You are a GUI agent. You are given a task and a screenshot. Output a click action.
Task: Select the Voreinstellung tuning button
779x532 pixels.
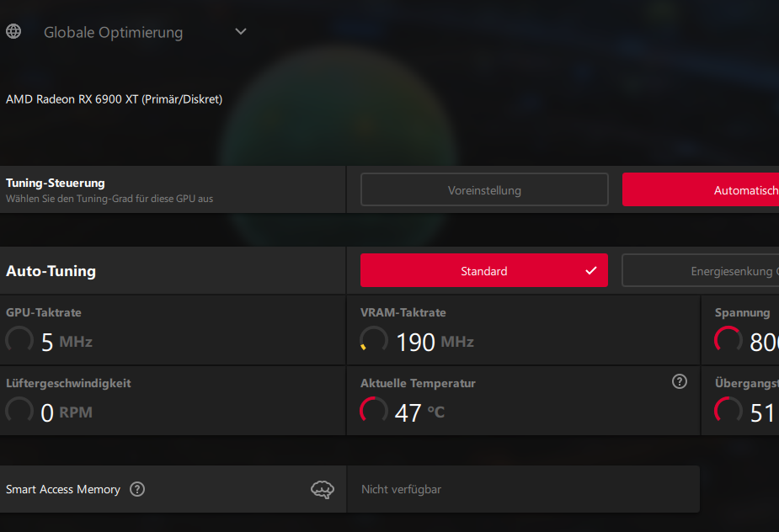484,189
